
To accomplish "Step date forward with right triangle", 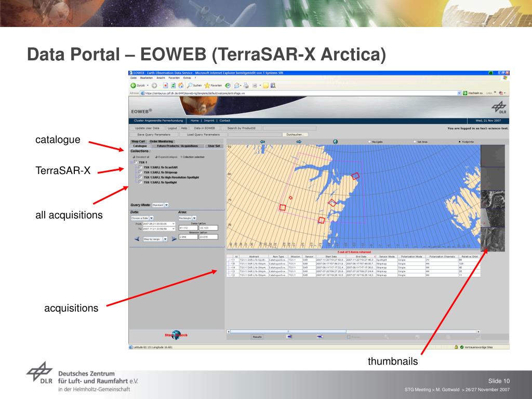I will (174, 239).
